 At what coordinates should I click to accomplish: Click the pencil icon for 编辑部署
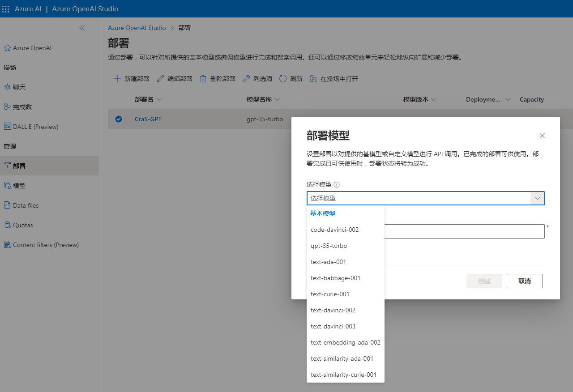160,79
